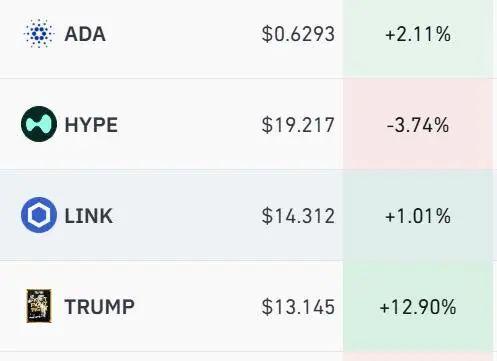Image resolution: width=497 pixels, height=361 pixels.
Task: Click HYPE's -3.74% change cell
Action: [418, 125]
